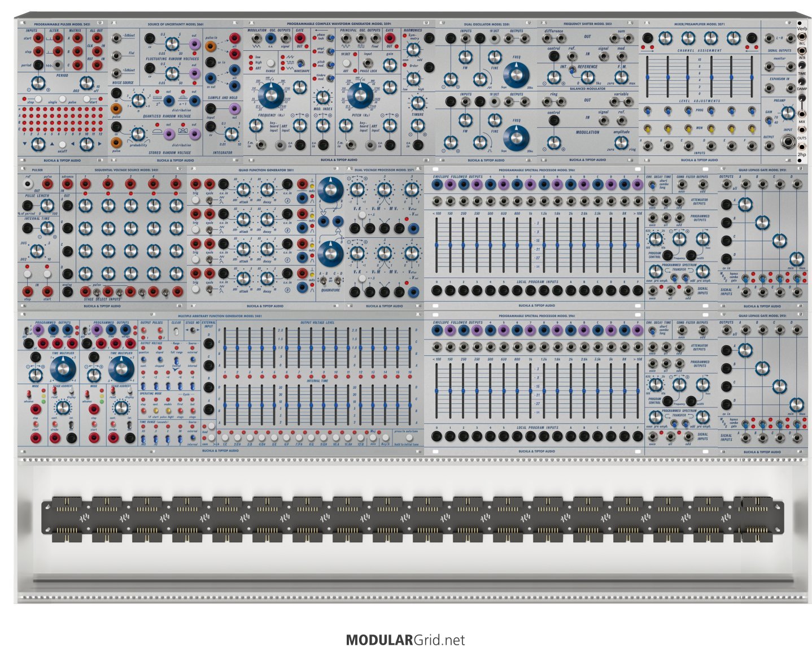Click the Pulse Length knob on Pulser
The width and height of the screenshot is (812, 652).
click(47, 206)
